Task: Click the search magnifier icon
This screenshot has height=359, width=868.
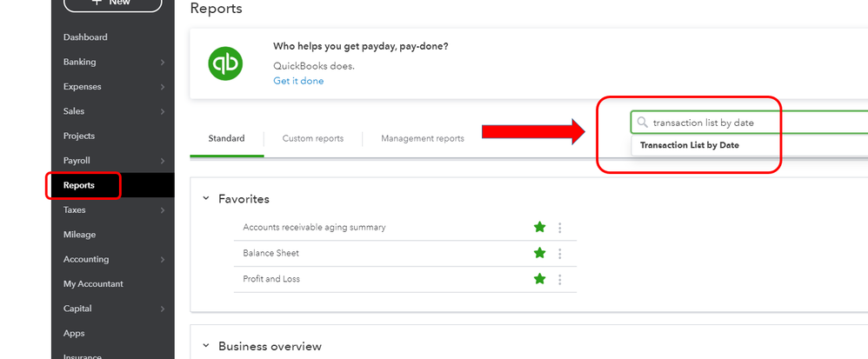Action: (x=642, y=123)
